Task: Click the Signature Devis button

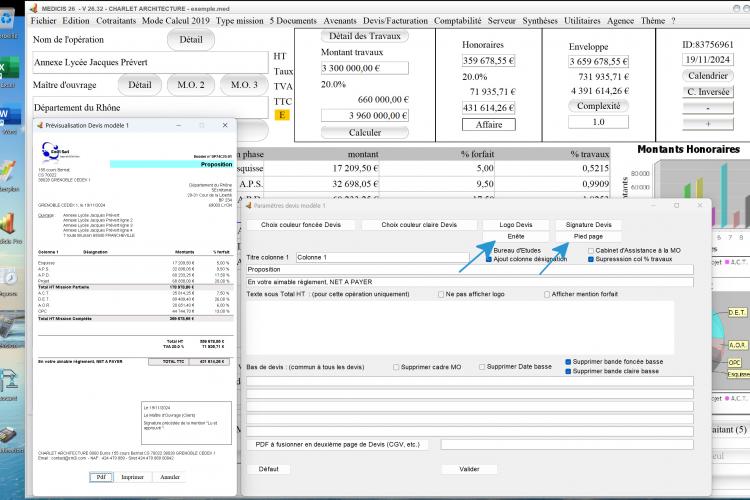Action: (x=588, y=224)
